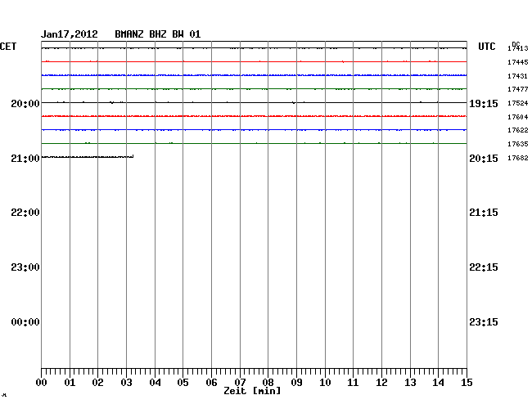532x404 pixels.
Task: Click the green seismic trace beside value 17477
Action: pos(254,89)
